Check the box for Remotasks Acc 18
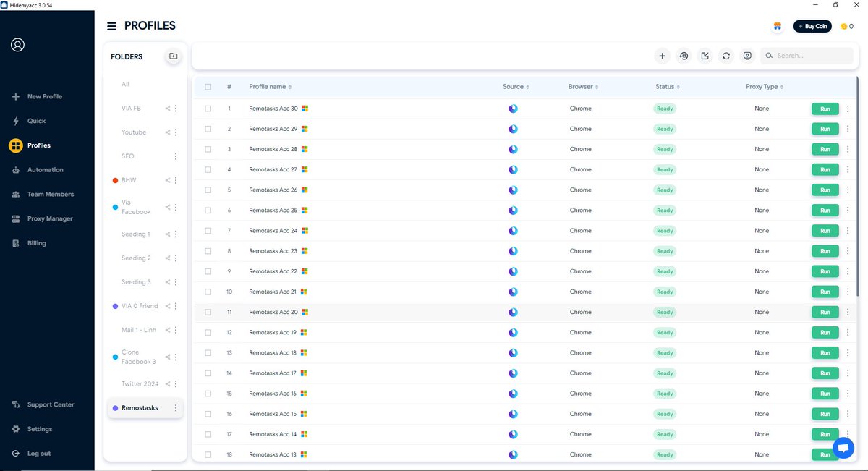The height and width of the screenshot is (471, 868). 208,353
